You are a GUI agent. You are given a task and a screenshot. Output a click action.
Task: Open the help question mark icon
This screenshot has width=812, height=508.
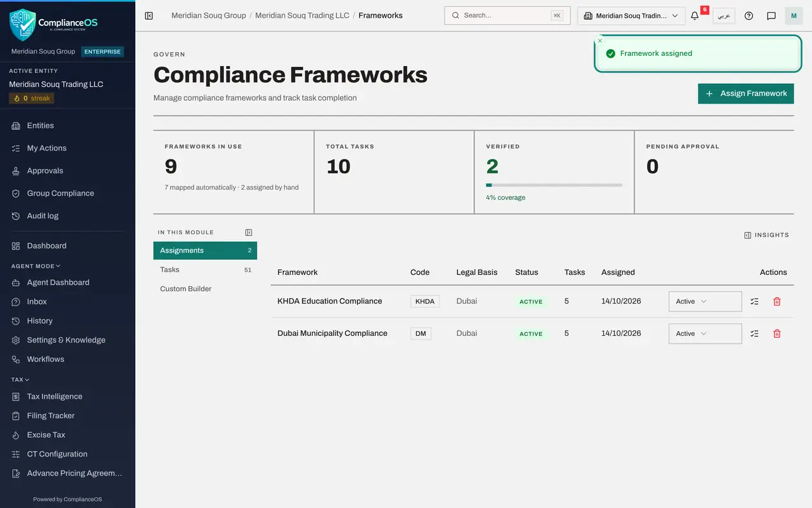coord(749,16)
